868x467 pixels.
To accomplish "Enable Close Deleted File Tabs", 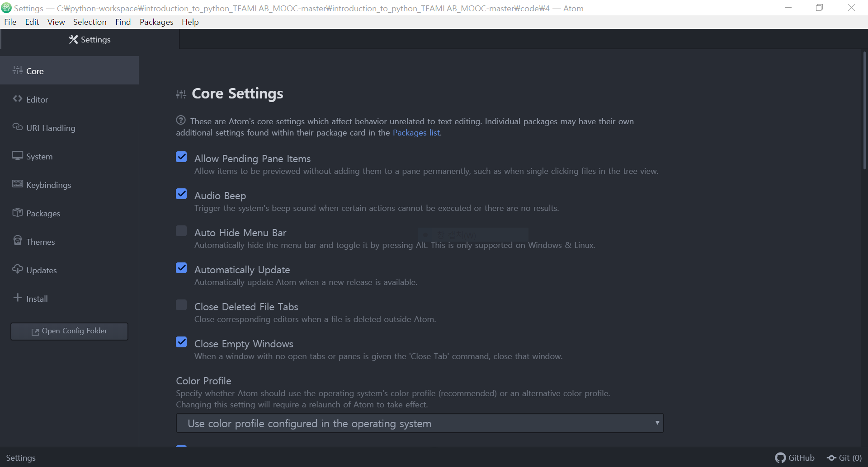I will [181, 305].
